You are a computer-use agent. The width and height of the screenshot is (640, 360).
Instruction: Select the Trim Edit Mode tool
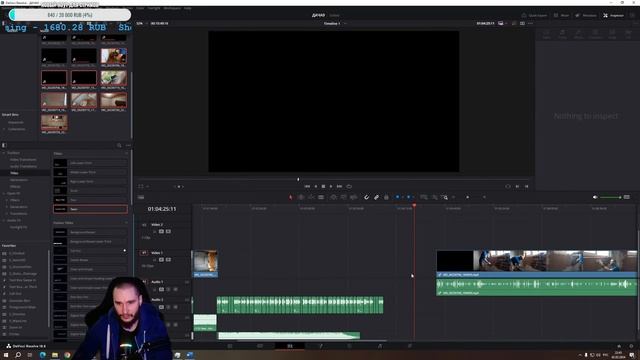(301, 198)
